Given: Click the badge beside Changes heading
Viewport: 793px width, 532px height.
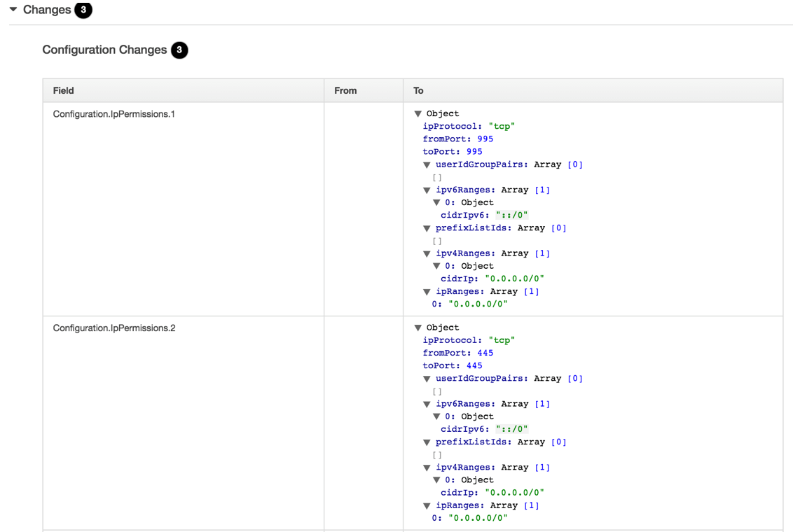Looking at the screenshot, I should point(83,10).
